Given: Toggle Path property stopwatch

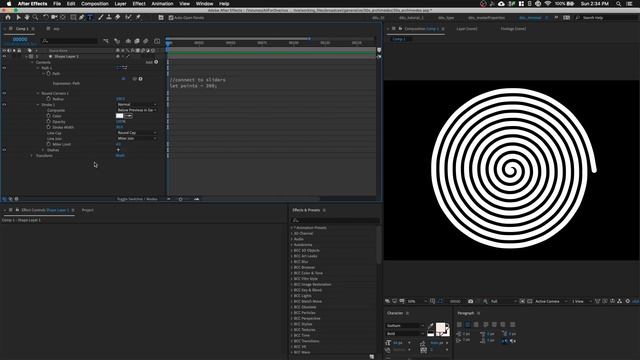Looking at the screenshot, I should 48,73.
